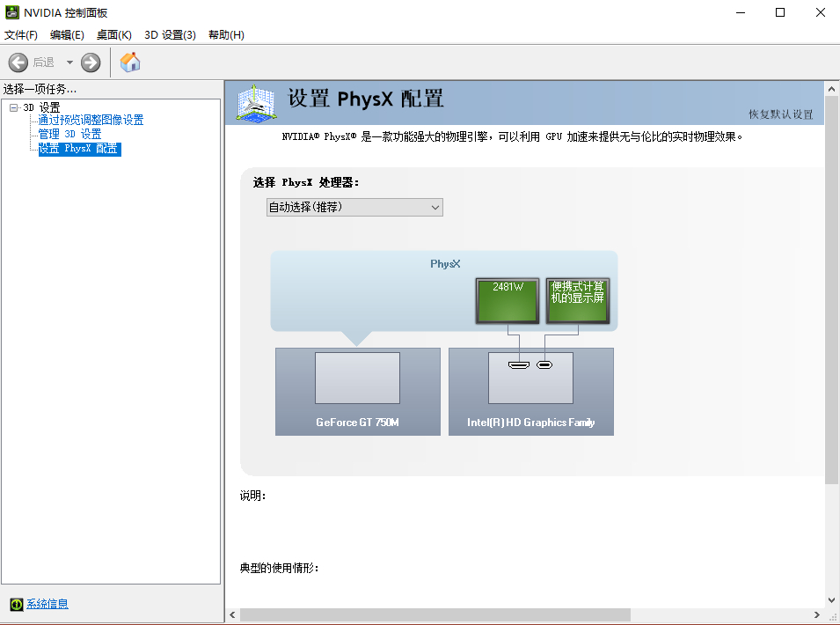Open the 文件(F) menu
This screenshot has width=840, height=625.
click(x=21, y=35)
